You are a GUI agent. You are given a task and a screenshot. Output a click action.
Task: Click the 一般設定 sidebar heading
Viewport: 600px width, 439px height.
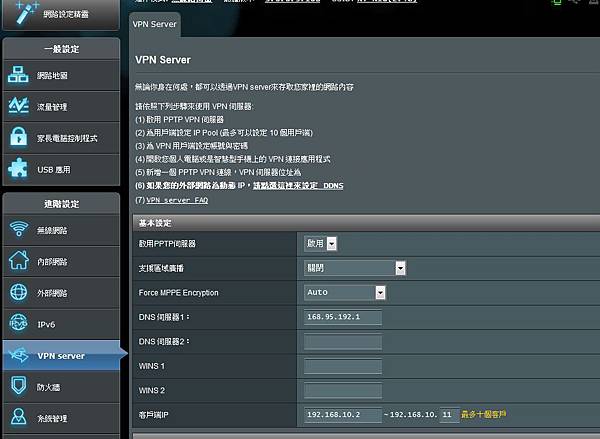[x=61, y=49]
